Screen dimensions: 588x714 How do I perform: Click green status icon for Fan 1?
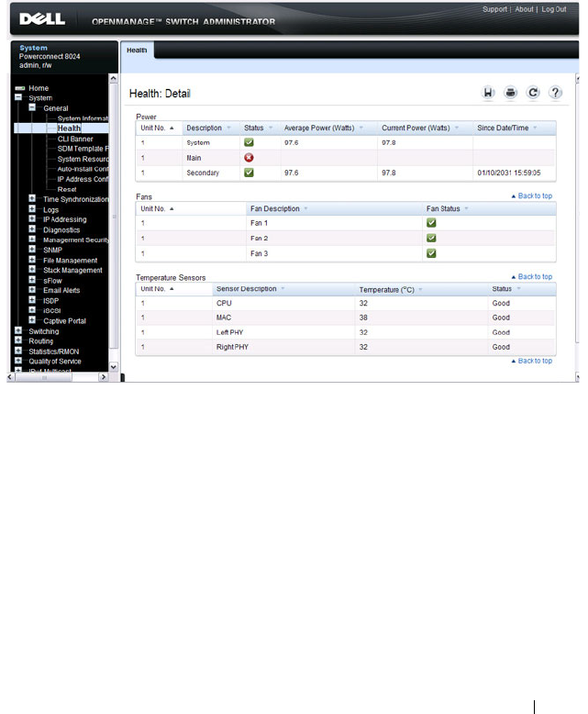tap(431, 223)
